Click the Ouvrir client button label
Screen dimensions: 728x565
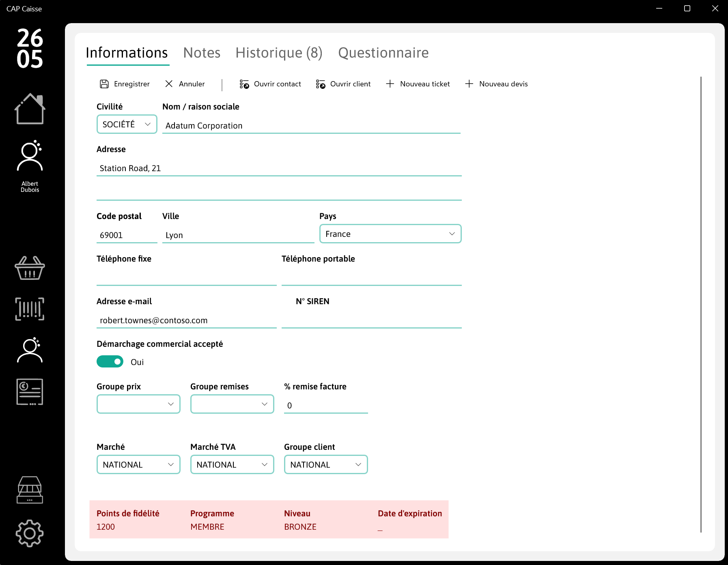point(351,84)
